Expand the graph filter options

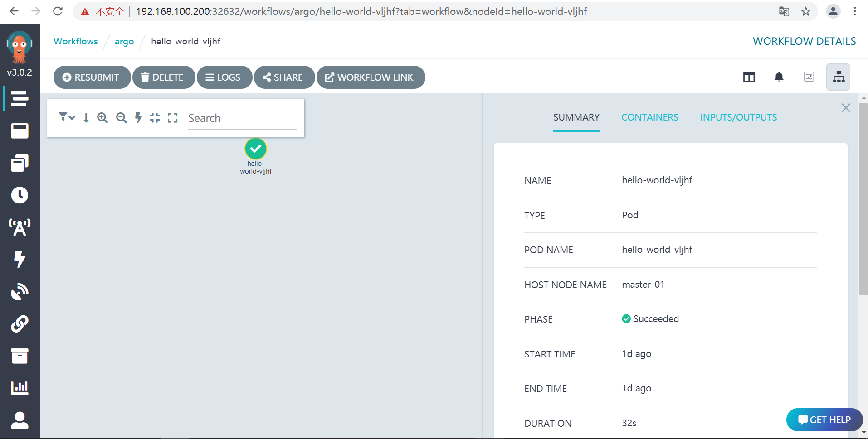coord(67,117)
